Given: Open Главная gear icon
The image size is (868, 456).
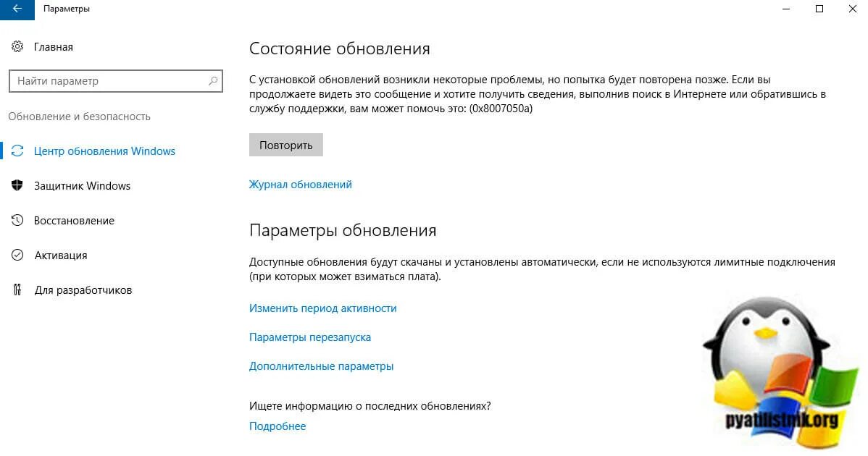Looking at the screenshot, I should click(x=17, y=46).
